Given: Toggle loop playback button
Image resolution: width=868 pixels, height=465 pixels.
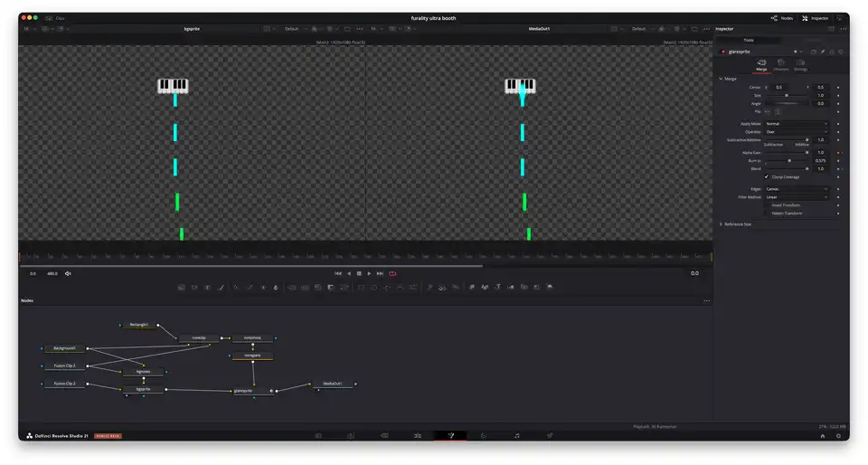Looking at the screenshot, I should [x=392, y=273].
